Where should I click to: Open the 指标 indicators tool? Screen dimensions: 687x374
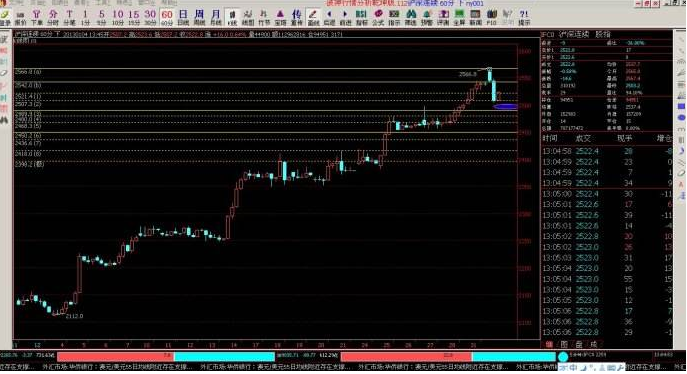click(x=361, y=18)
